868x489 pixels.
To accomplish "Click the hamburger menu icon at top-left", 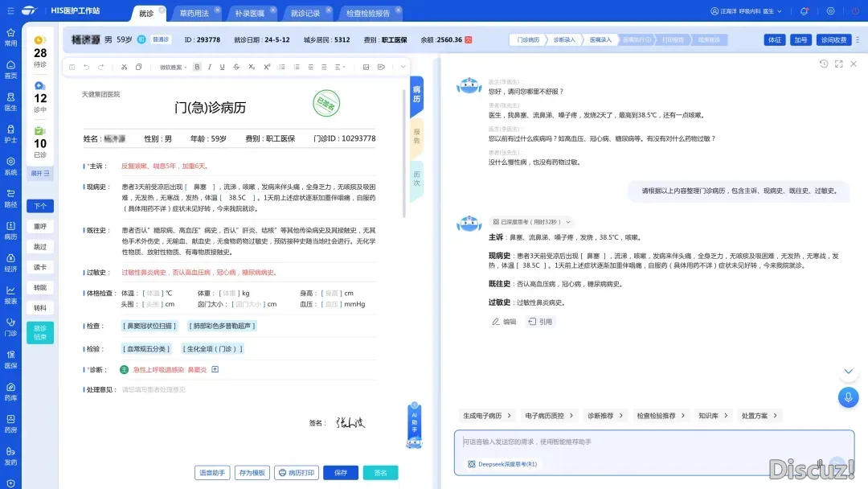I will click(10, 10).
